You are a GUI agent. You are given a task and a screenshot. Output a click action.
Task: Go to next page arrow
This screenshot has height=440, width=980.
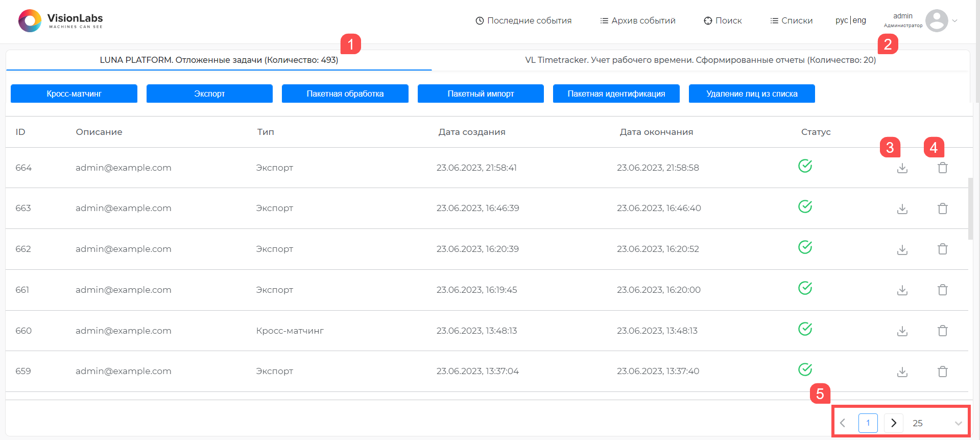[x=894, y=423]
